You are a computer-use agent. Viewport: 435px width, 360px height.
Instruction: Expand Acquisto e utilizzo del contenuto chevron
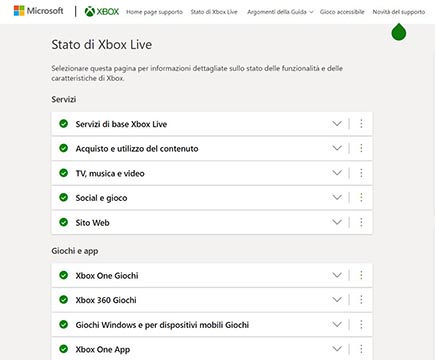tap(337, 148)
